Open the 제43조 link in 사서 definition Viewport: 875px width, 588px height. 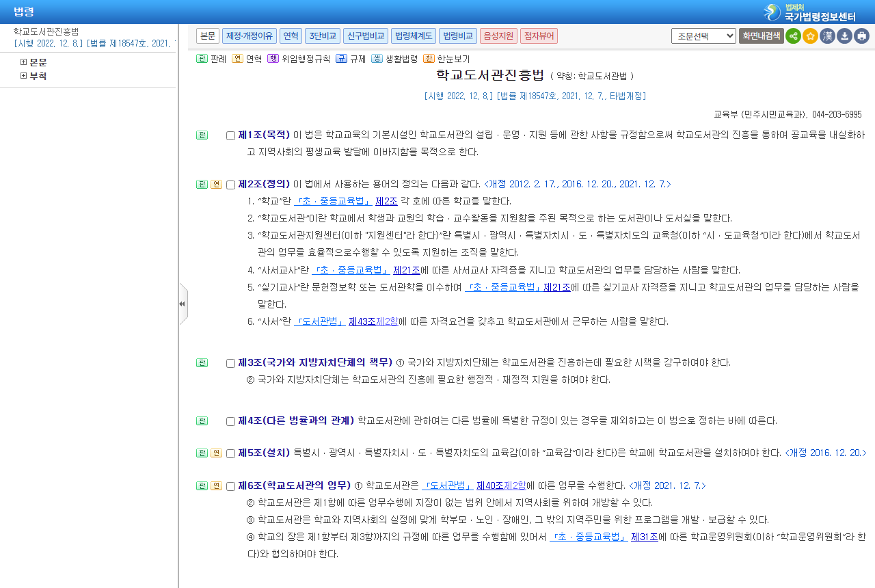coord(362,321)
